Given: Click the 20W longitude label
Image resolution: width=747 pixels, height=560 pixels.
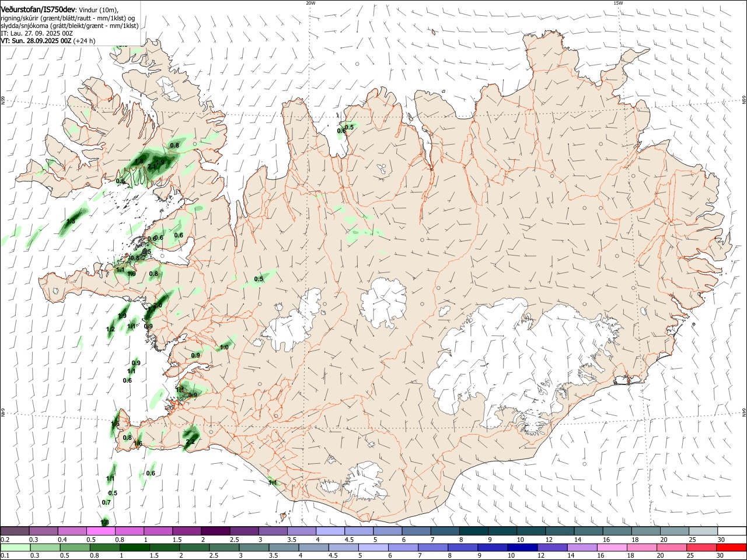Looking at the screenshot, I should click(x=310, y=3).
